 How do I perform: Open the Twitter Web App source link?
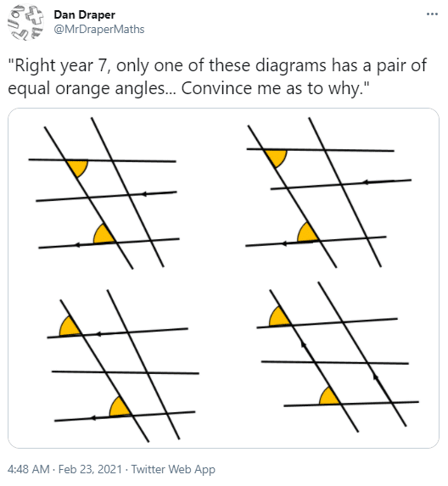173,469
